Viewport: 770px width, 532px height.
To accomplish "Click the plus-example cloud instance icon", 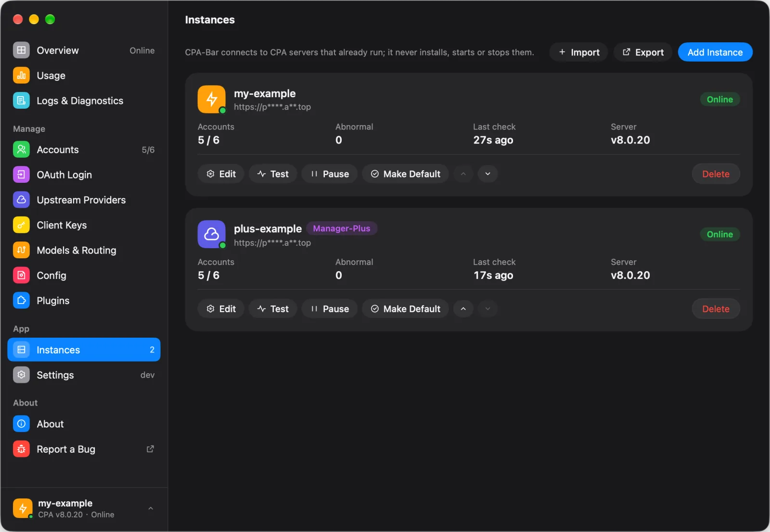I will pyautogui.click(x=212, y=234).
